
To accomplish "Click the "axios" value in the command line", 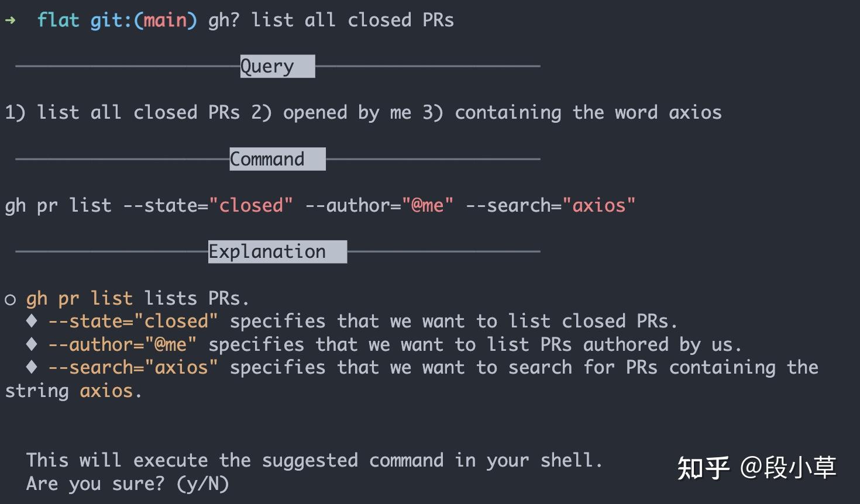I will click(x=598, y=205).
